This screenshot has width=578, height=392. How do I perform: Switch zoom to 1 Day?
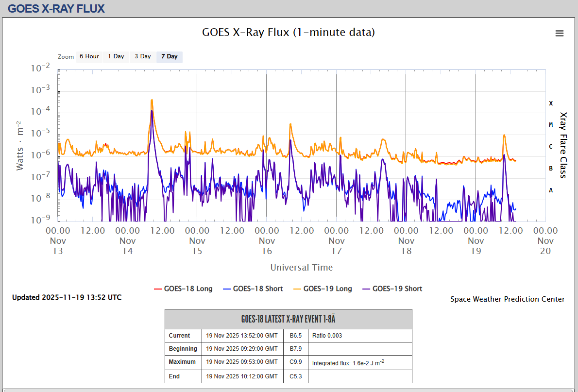coord(116,56)
